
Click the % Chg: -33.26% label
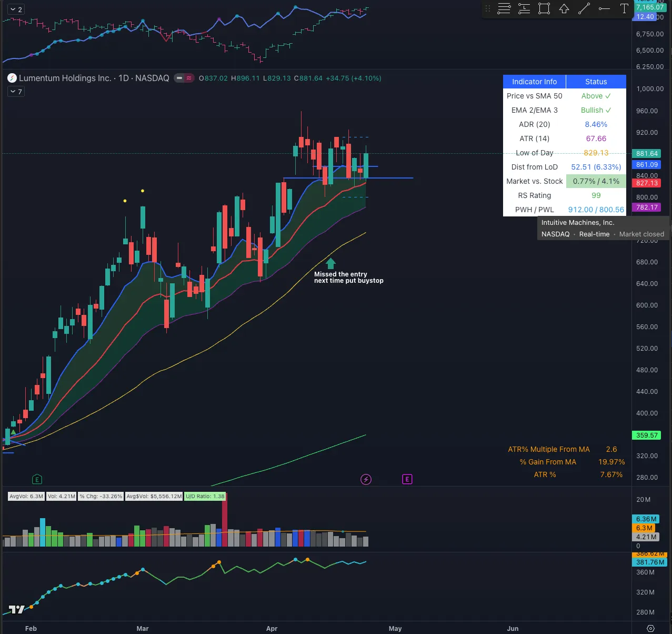[101, 496]
